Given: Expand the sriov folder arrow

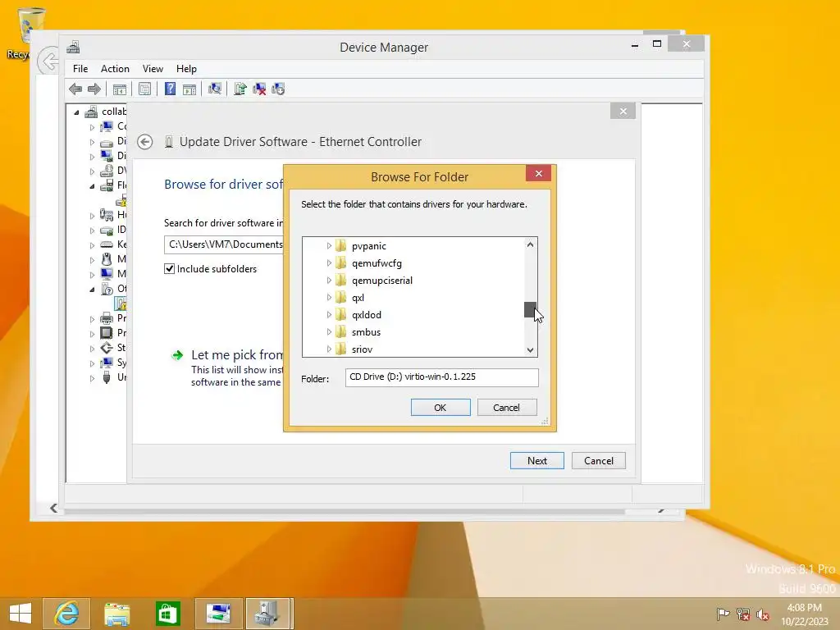Looking at the screenshot, I should pos(329,349).
